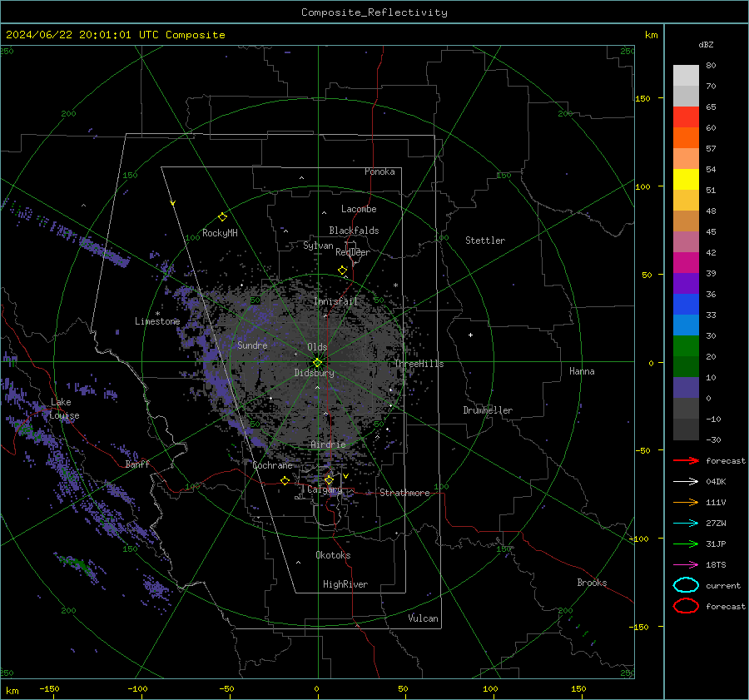The height and width of the screenshot is (700, 749).
Task: Click the asterisk marker above Limestone
Action: (x=157, y=314)
